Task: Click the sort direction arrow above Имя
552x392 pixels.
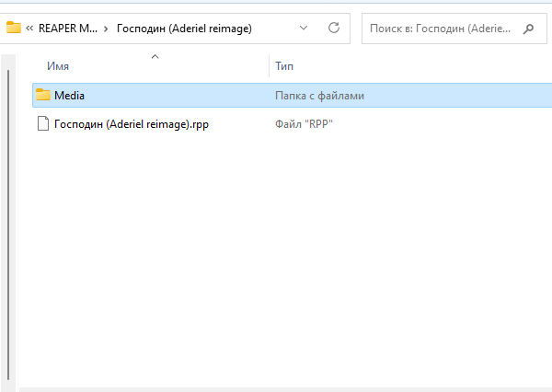Action: point(155,57)
